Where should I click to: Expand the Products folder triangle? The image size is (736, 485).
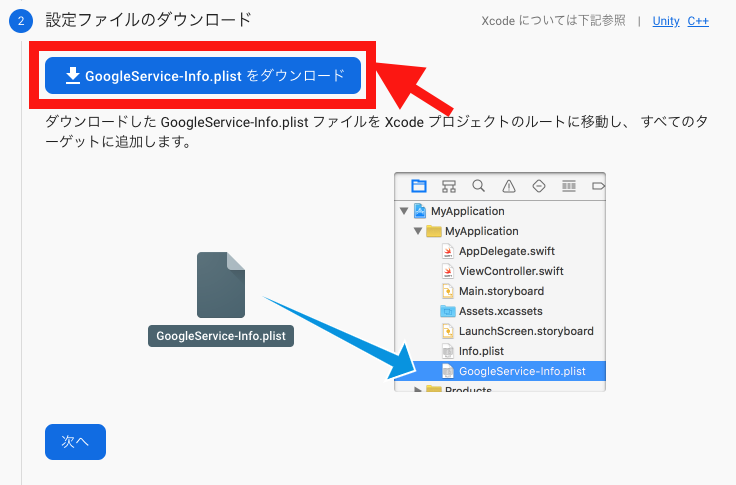pyautogui.click(x=417, y=389)
